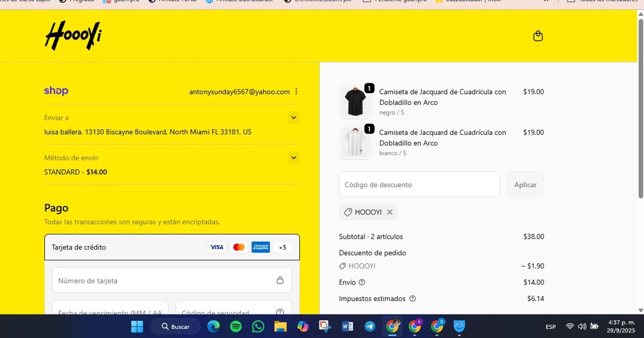Click the tag icon on HOOOYI chip
644x338 pixels.
[x=348, y=212]
